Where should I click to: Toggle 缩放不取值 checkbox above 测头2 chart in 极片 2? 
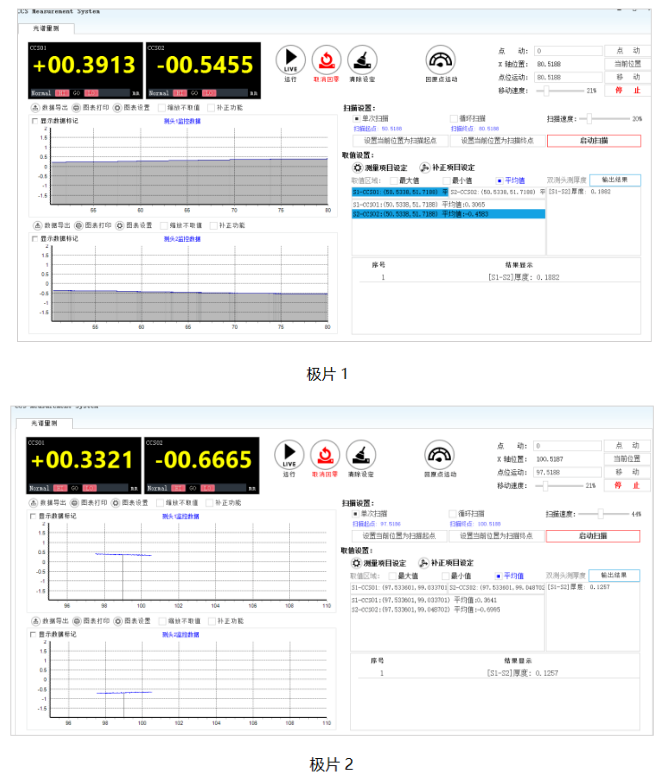(x=162, y=621)
